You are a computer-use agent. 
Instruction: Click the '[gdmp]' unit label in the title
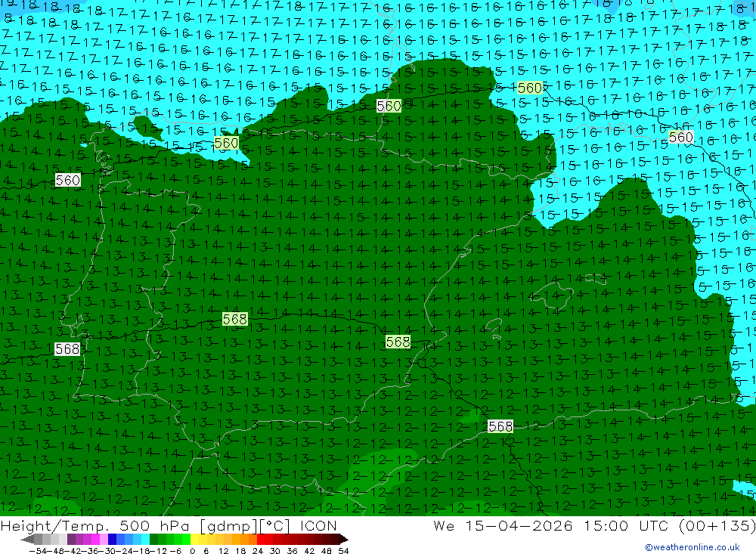[x=228, y=525]
